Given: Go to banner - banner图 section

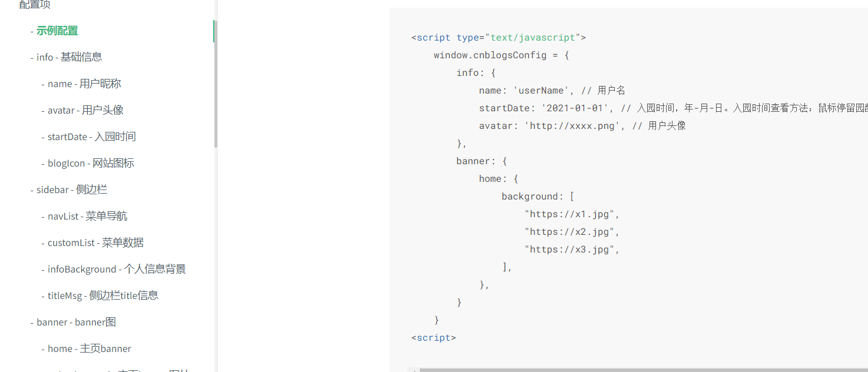Looking at the screenshot, I should point(76,322).
